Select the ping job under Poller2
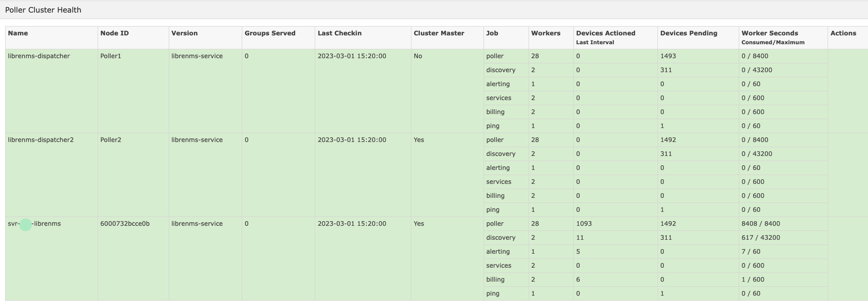The image size is (868, 304). (x=493, y=209)
